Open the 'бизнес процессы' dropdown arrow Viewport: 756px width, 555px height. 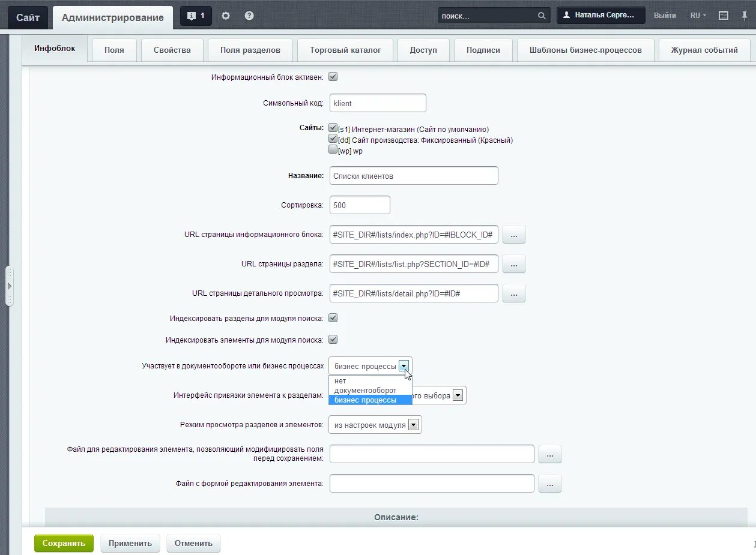pyautogui.click(x=404, y=366)
